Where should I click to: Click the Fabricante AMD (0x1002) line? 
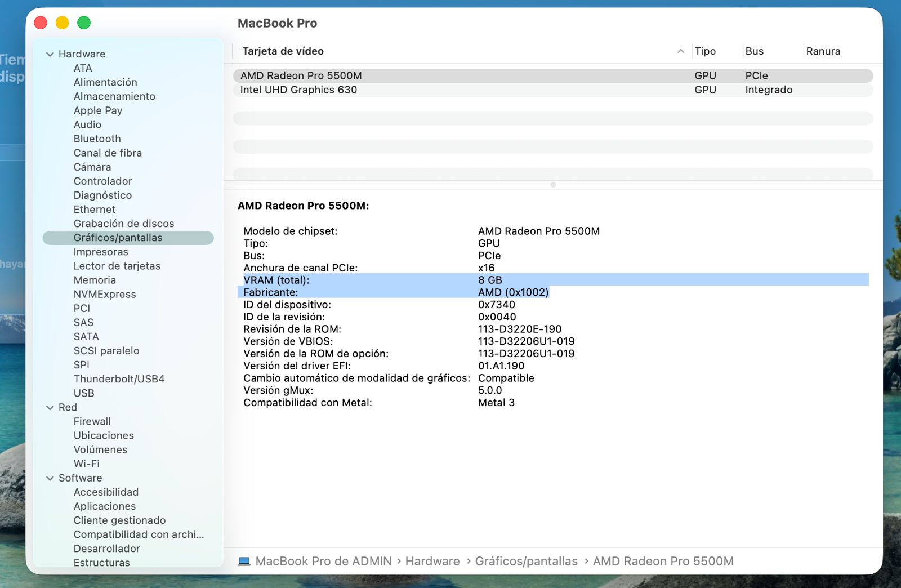pos(393,292)
